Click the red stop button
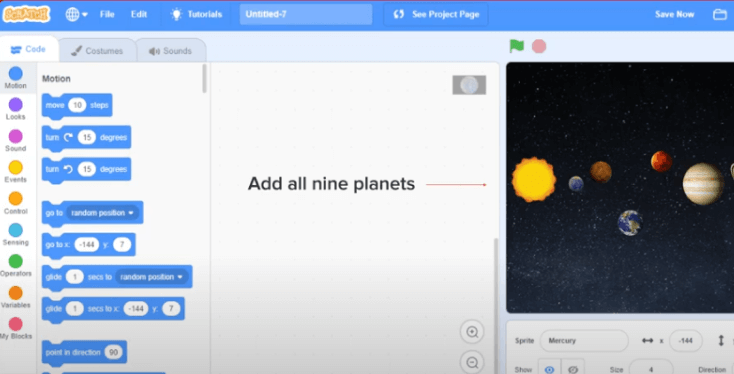Image resolution: width=734 pixels, height=374 pixels. click(539, 46)
